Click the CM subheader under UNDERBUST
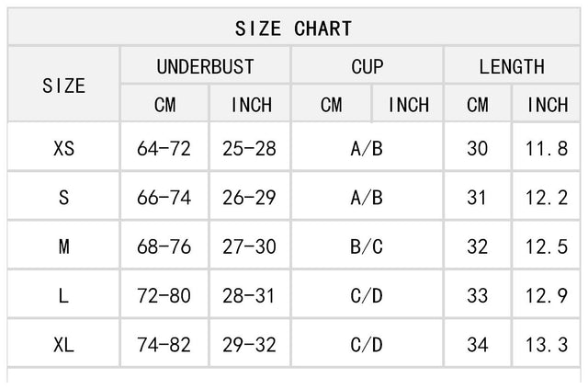This screenshot has height=389, width=588. pyautogui.click(x=164, y=105)
